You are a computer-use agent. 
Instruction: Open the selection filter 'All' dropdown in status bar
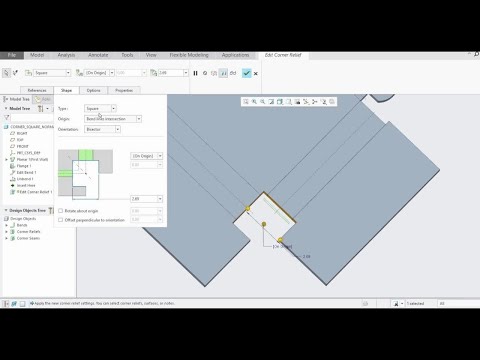(458, 303)
